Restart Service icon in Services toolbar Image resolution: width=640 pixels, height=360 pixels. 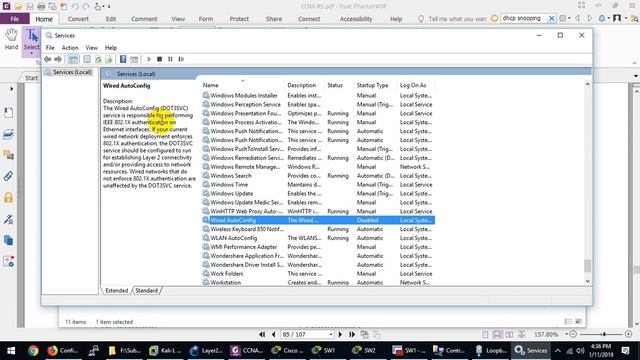181,59
